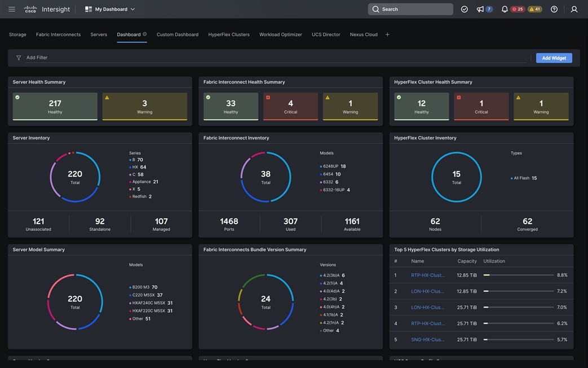588x368 pixels.
Task: Click the Search input field
Action: click(x=410, y=9)
